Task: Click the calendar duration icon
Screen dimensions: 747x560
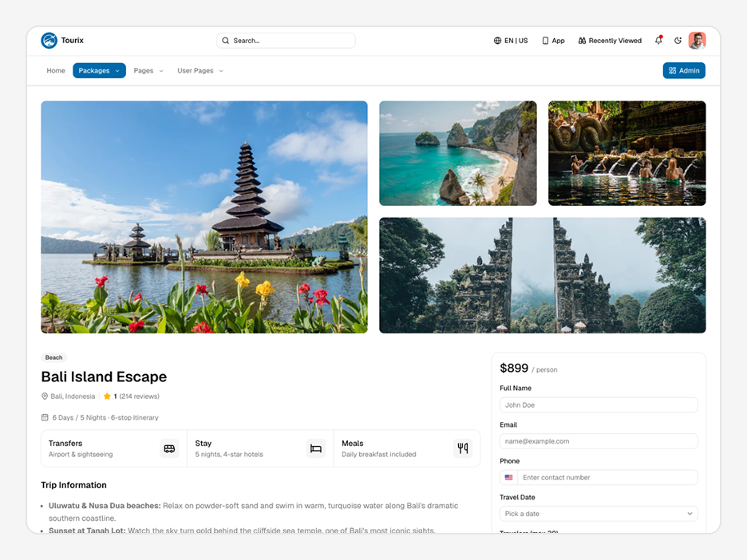Action: click(45, 418)
